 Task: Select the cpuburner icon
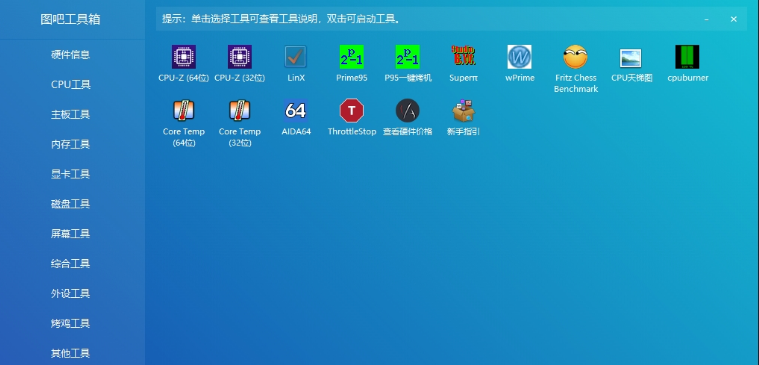(687, 57)
